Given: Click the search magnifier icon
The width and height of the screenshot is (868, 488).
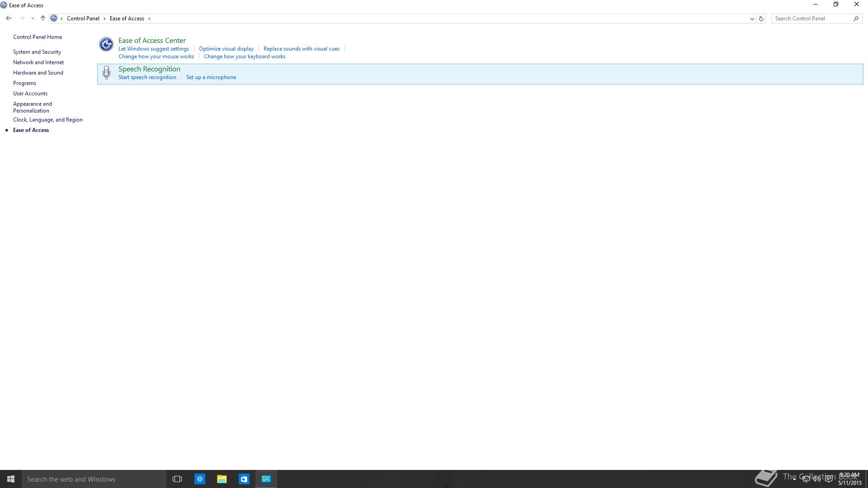Looking at the screenshot, I should click(x=856, y=19).
